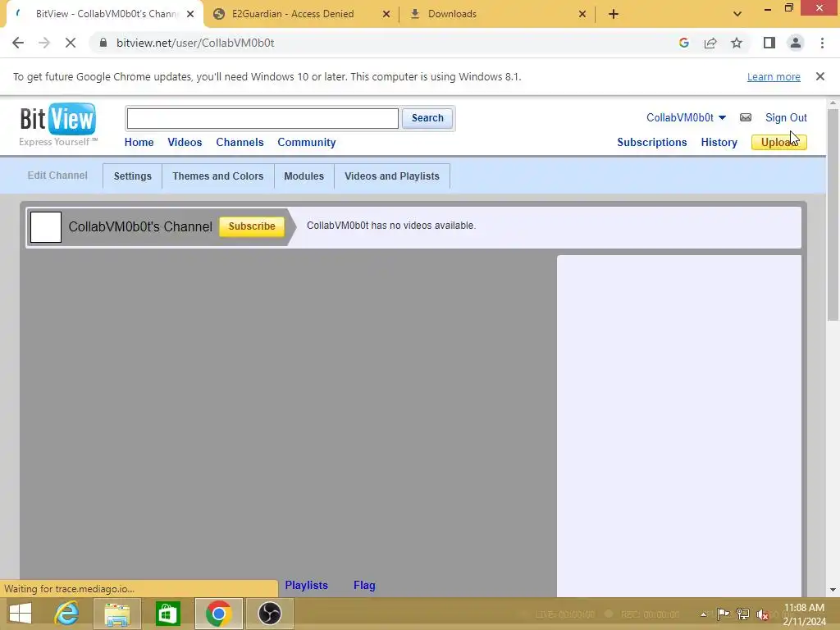Open the Themes and Colors tab
Image resolution: width=840 pixels, height=630 pixels.
[218, 176]
